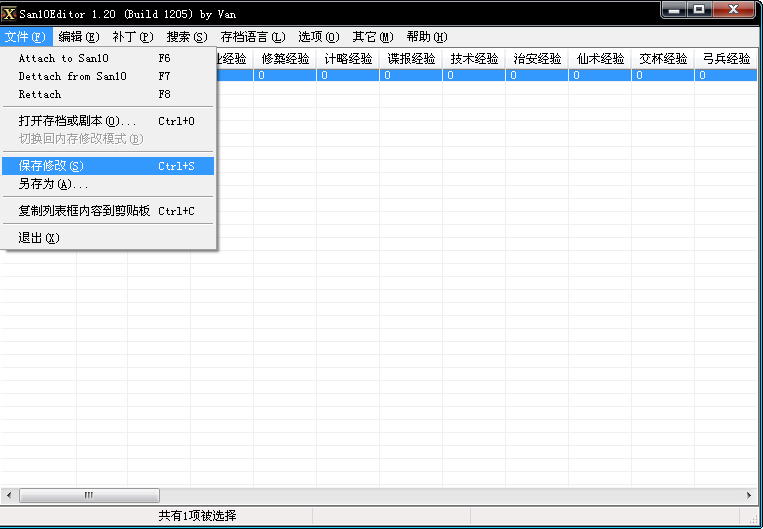763x529 pixels.
Task: Click the '弓兵经验' column header
Action: 727,59
